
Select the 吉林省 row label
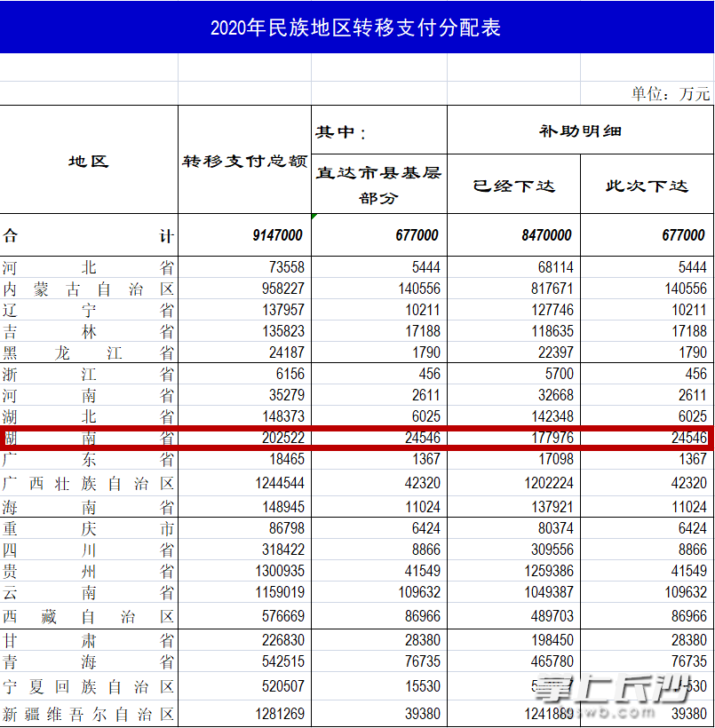click(89, 331)
